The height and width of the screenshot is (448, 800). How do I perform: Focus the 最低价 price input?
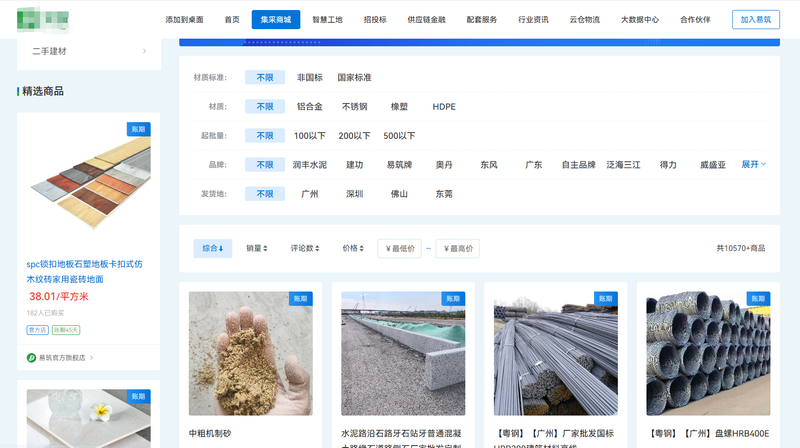coord(399,248)
